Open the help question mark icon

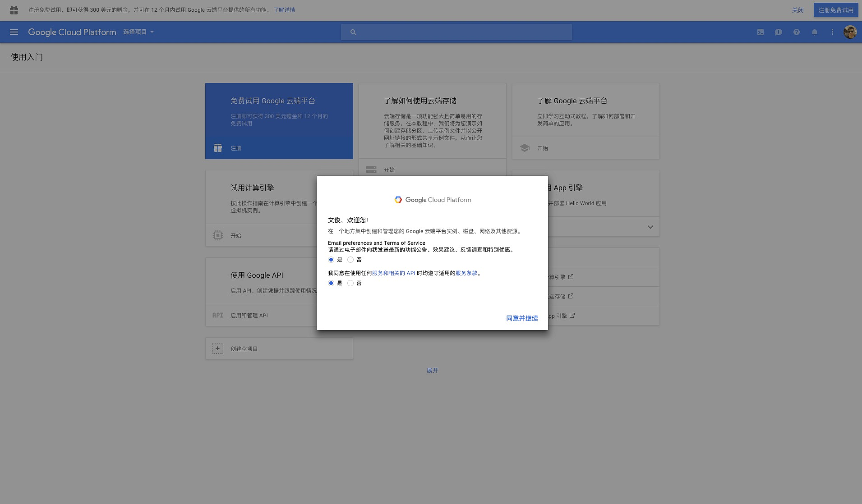pyautogui.click(x=797, y=32)
